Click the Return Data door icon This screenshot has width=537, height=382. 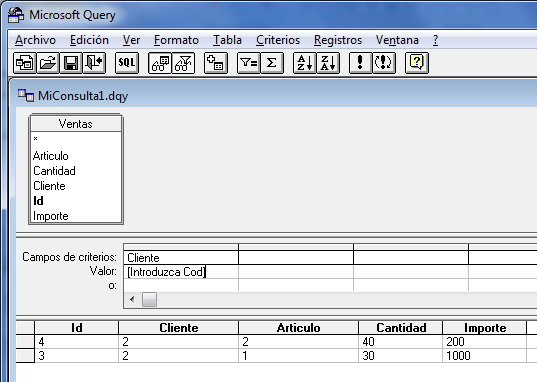pyautogui.click(x=94, y=63)
